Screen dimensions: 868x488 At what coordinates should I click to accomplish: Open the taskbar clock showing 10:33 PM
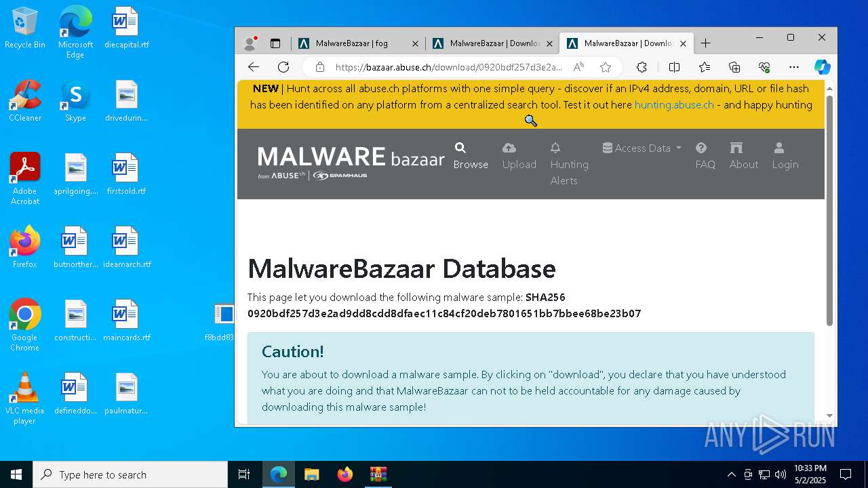810,474
